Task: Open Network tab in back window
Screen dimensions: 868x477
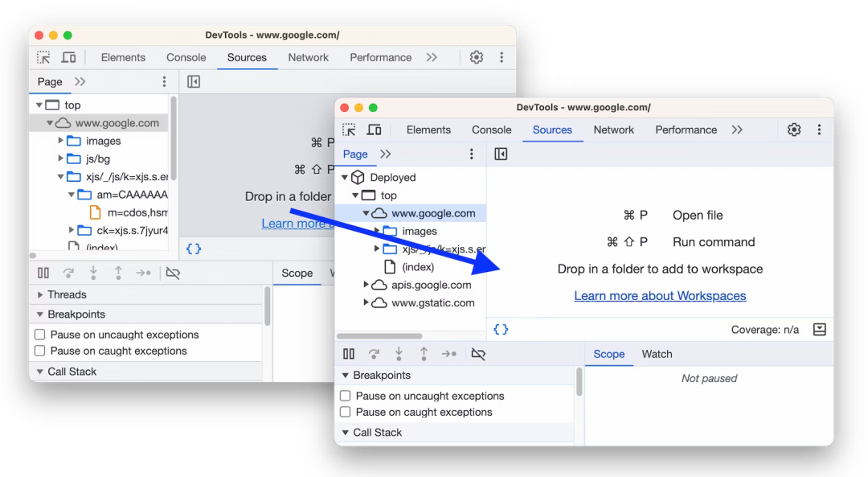Action: [308, 57]
